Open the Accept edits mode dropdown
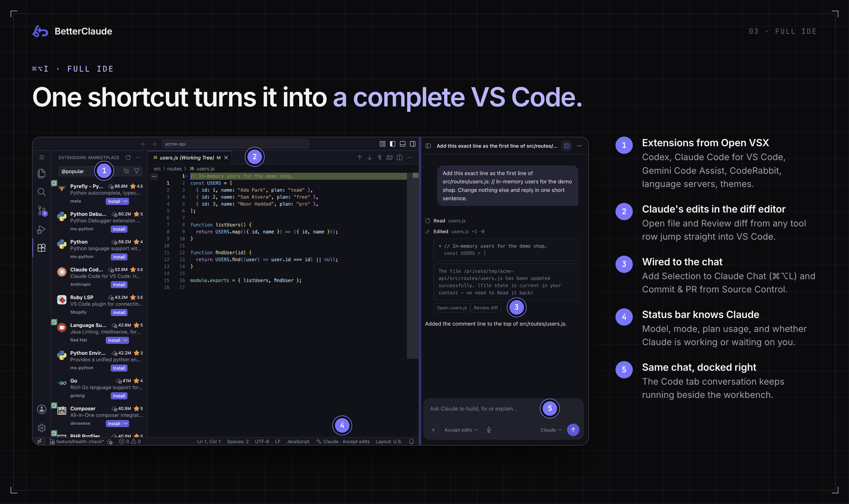Viewport: 849px width, 504px height. [461, 430]
